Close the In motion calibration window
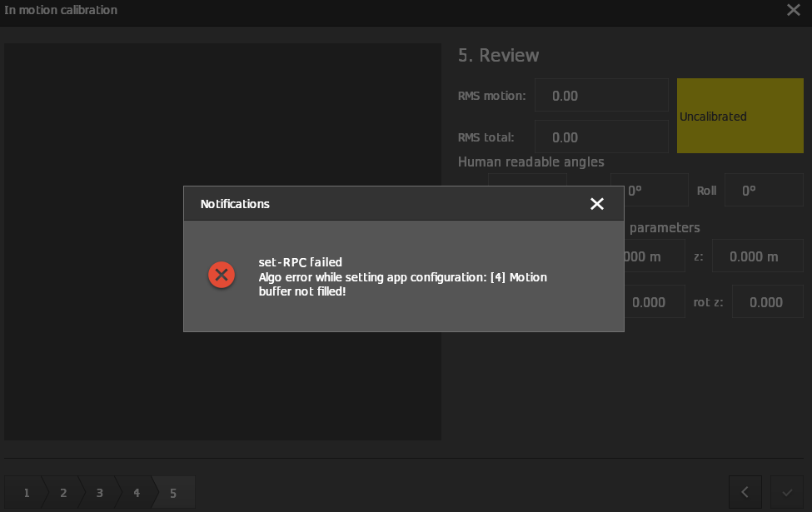The height and width of the screenshot is (512, 812). pyautogui.click(x=793, y=10)
